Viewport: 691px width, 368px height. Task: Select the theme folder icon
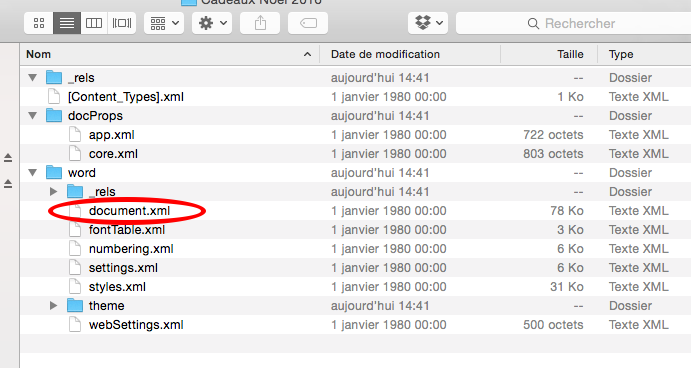(75, 305)
